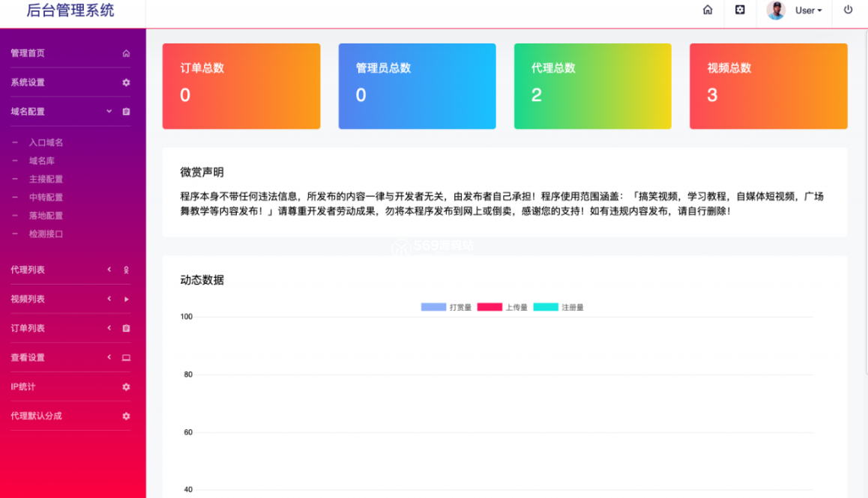
Task: Click the power logout icon
Action: coord(848,10)
